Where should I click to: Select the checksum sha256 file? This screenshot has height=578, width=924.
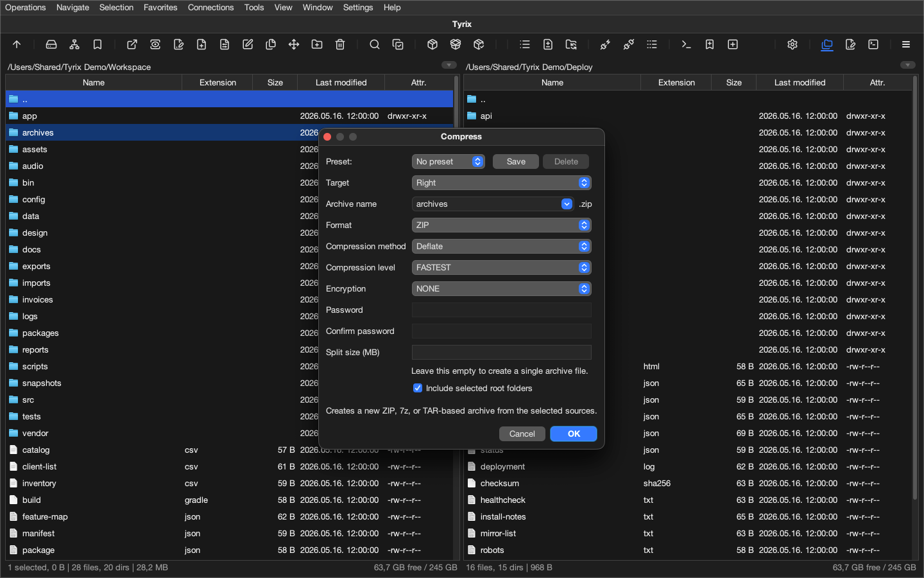tap(687, 484)
